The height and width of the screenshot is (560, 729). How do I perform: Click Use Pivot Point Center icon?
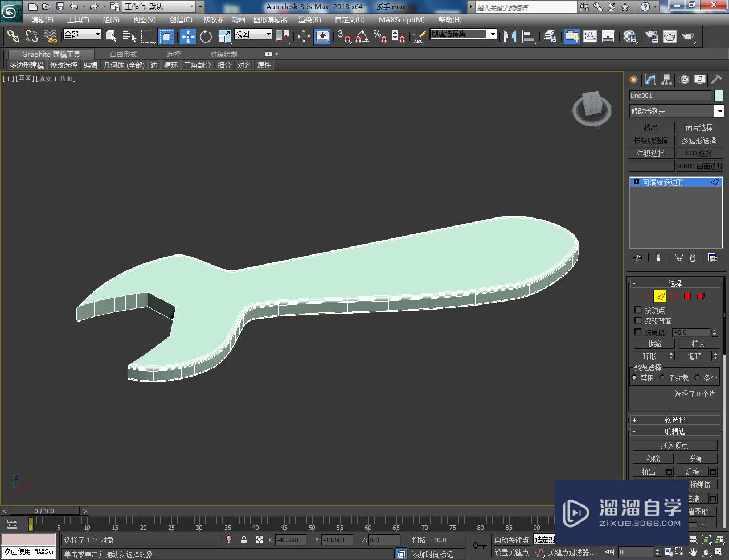(x=283, y=36)
